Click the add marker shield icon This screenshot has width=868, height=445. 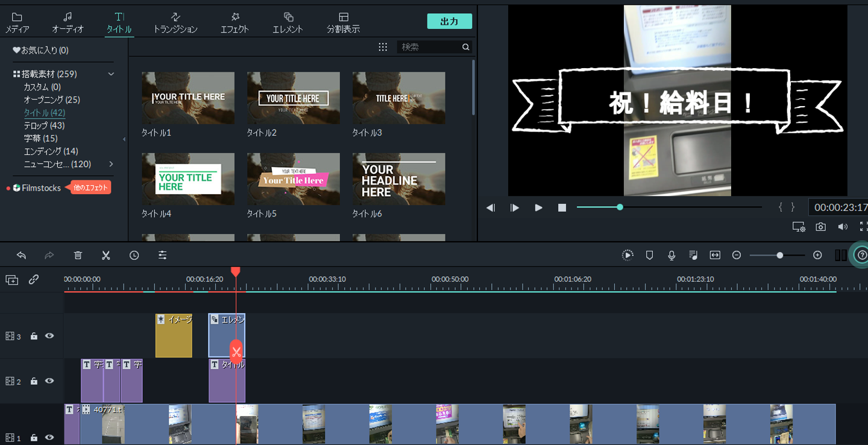(x=649, y=255)
